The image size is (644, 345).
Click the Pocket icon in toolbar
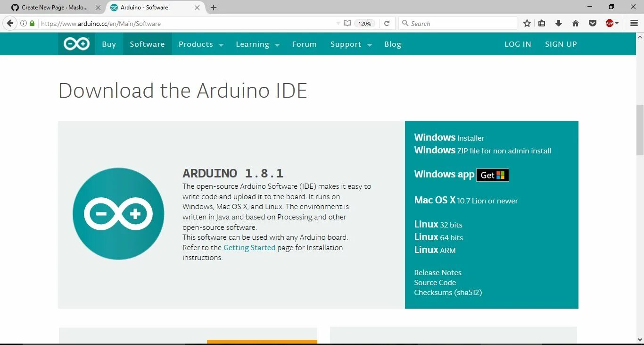pyautogui.click(x=593, y=23)
